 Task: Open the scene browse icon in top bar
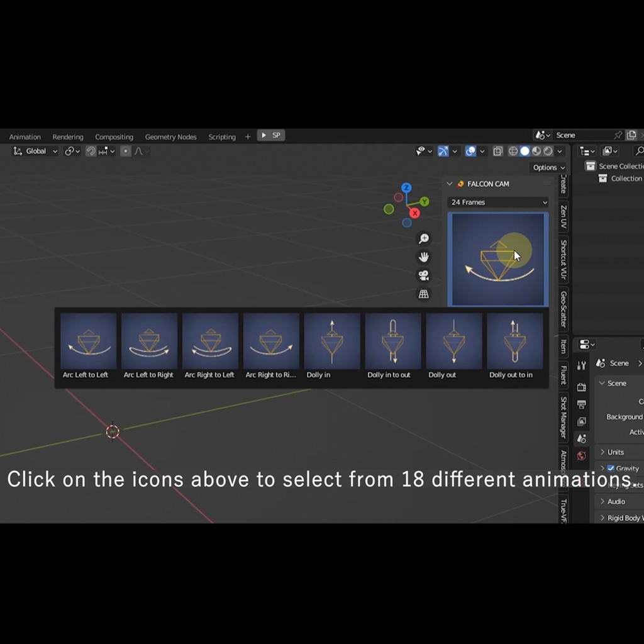coord(542,135)
